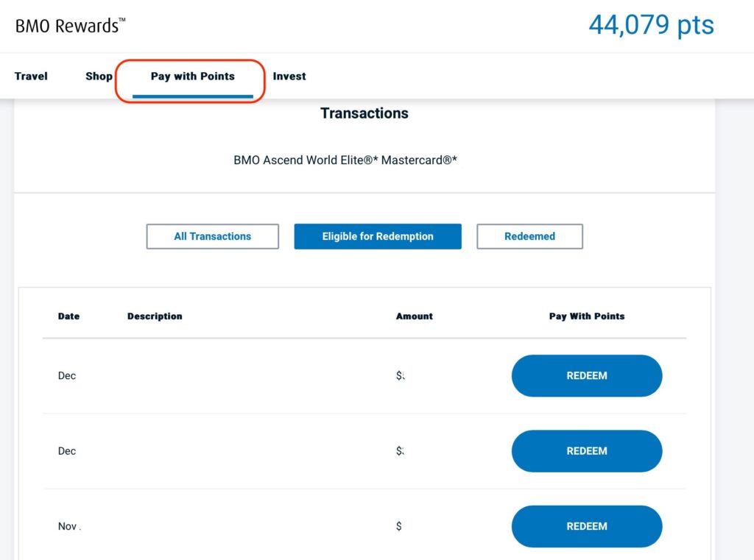
Task: Click the Pay With Points column header
Action: pyautogui.click(x=586, y=316)
